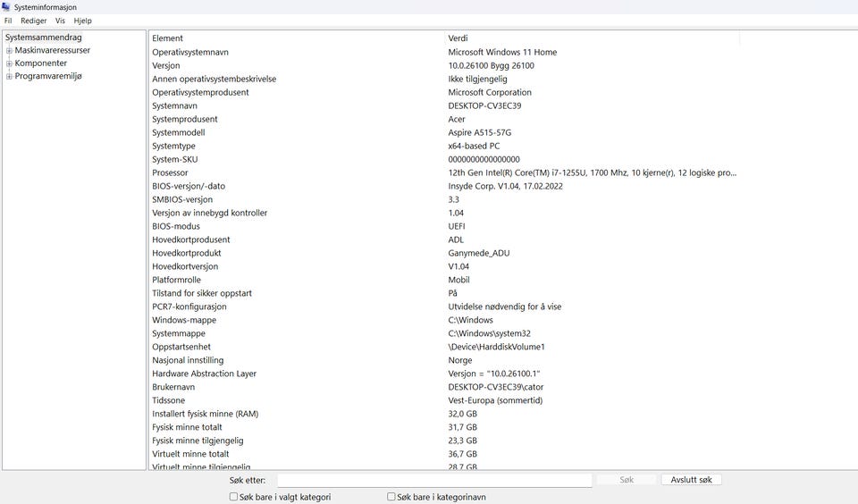Open the Fil menu
This screenshot has width=858, height=504.
[x=8, y=21]
